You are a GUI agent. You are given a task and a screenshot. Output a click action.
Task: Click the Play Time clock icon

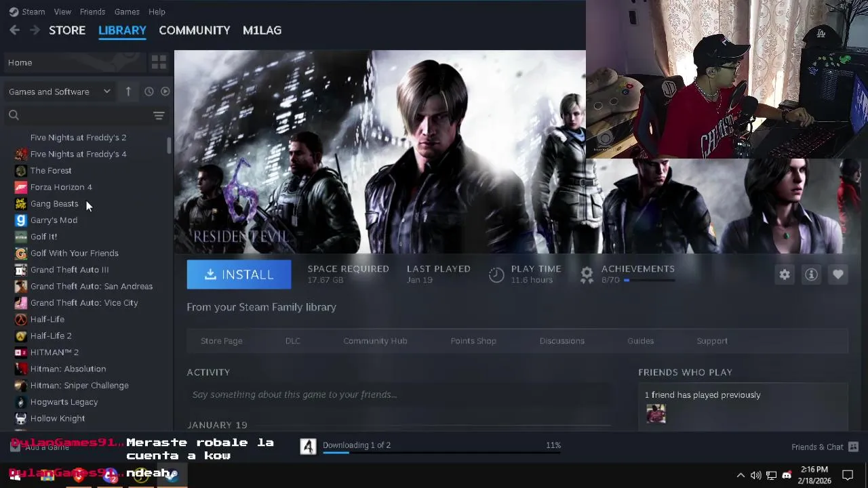pyautogui.click(x=496, y=274)
